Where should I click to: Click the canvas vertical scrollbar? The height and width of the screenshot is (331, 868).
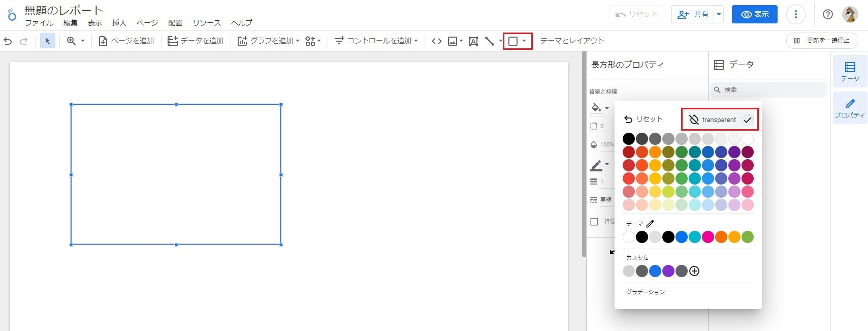click(x=584, y=154)
